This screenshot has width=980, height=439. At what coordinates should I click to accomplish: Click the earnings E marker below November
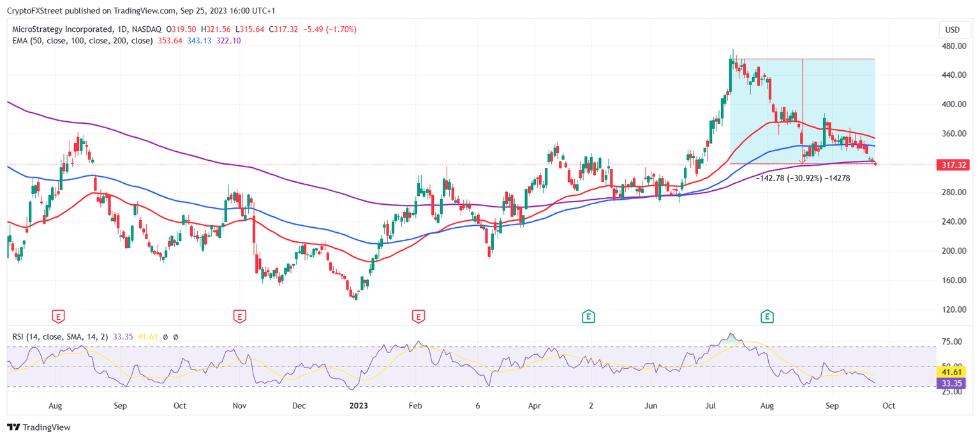point(240,316)
